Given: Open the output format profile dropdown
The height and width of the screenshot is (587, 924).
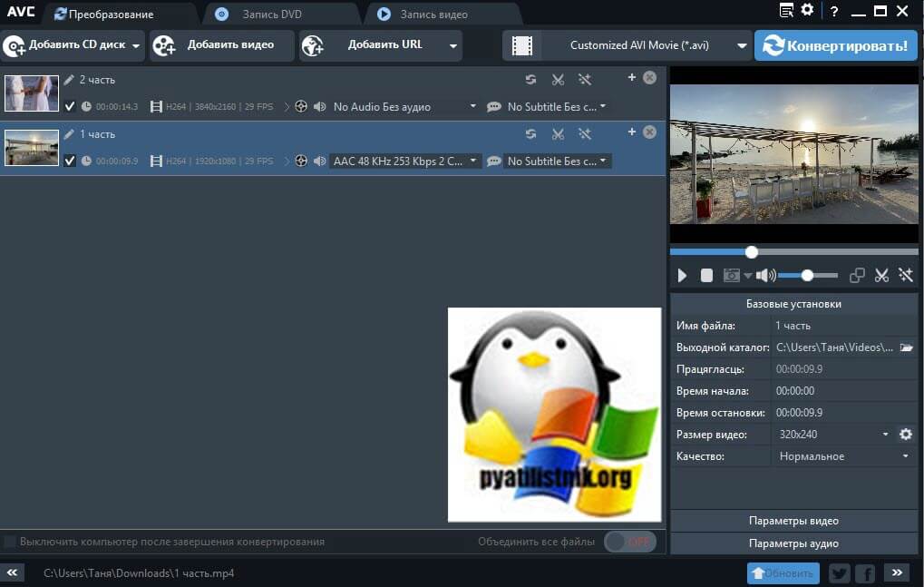Looking at the screenshot, I should (742, 45).
